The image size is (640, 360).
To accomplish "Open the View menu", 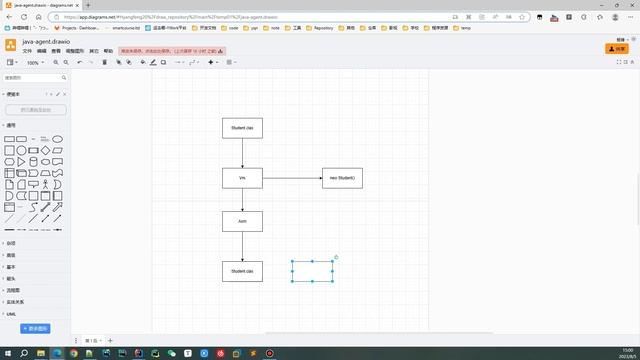I will 56,51.
